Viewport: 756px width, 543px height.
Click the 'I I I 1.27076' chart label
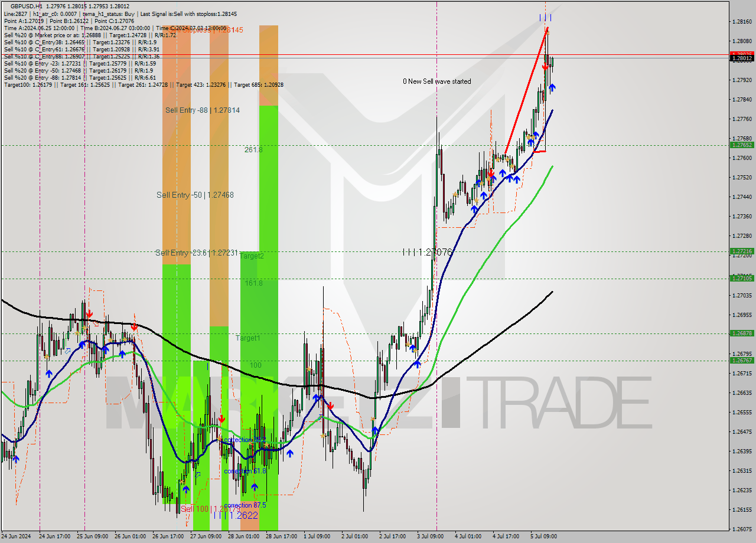[427, 252]
